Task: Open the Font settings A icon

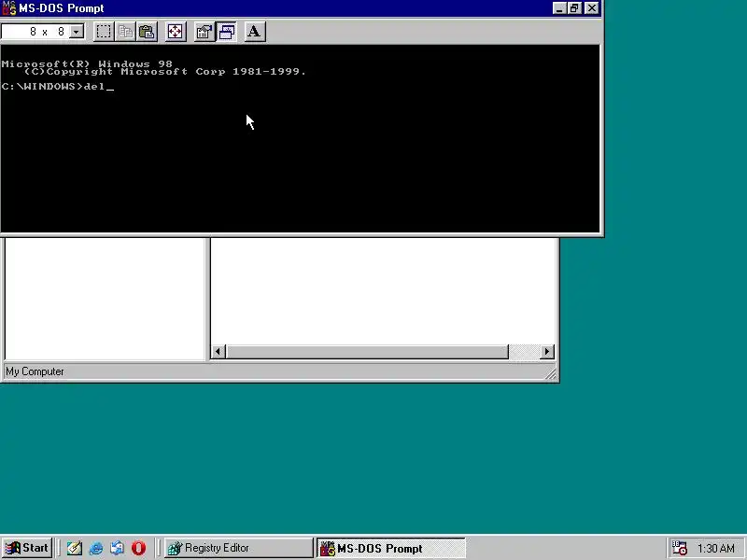Action: (255, 32)
